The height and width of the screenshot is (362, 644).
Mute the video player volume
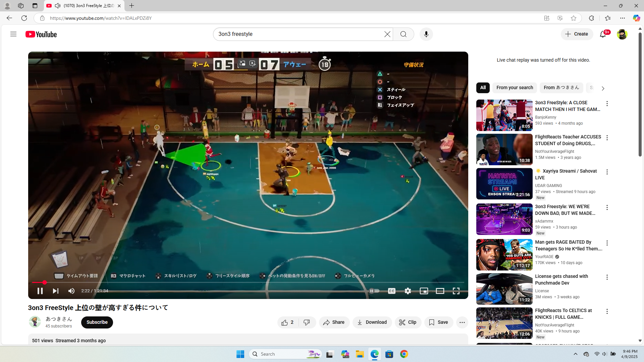click(x=71, y=291)
